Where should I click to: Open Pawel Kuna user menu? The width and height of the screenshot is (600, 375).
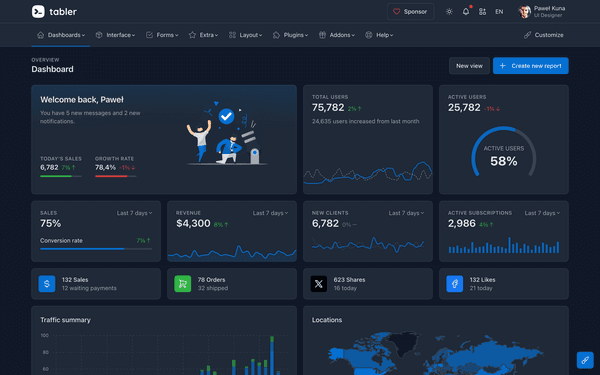point(541,11)
